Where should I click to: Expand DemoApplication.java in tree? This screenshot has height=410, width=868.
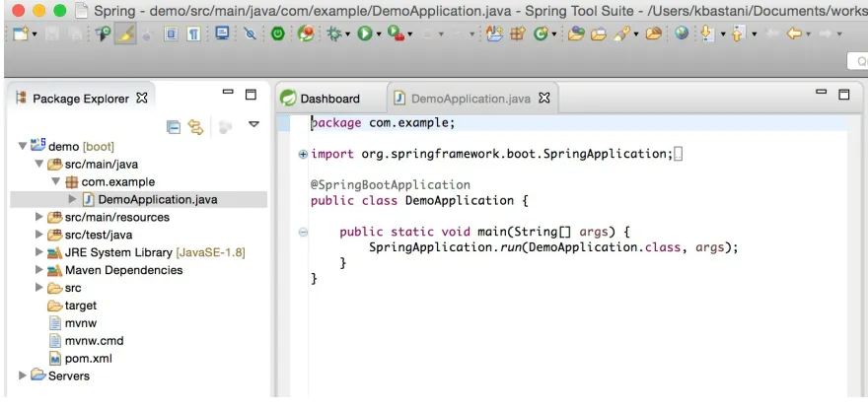[72, 199]
